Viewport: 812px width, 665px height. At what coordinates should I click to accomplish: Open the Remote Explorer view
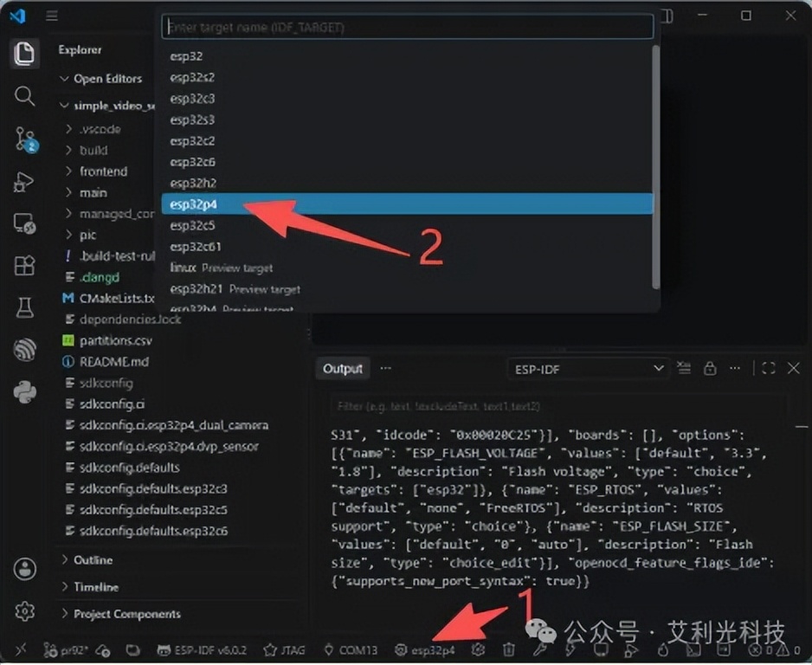[x=24, y=223]
